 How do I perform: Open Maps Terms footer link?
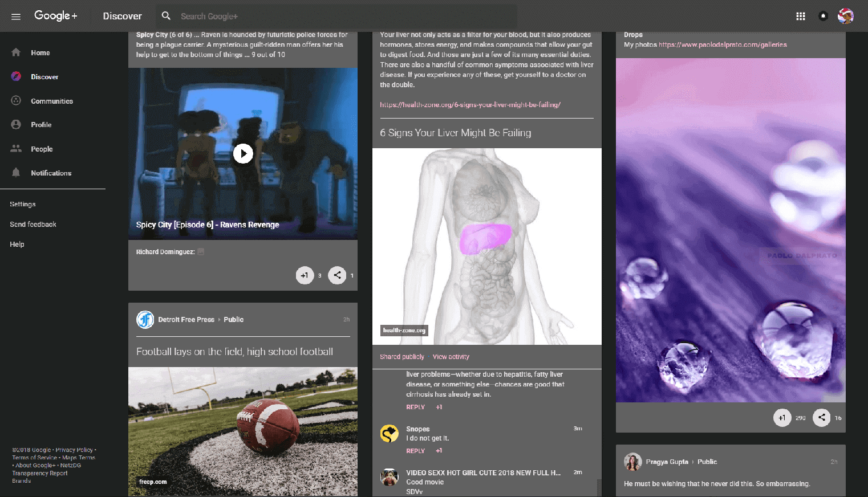pyautogui.click(x=79, y=458)
